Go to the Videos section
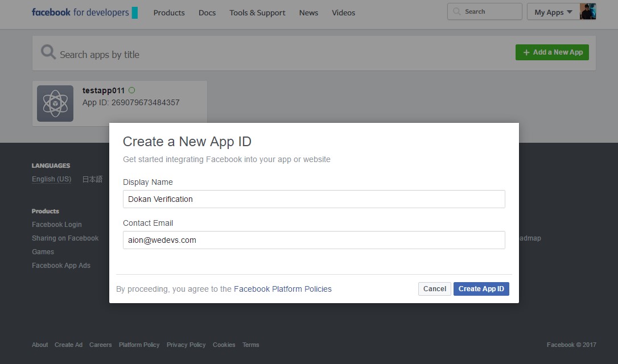The image size is (618, 364). (343, 13)
